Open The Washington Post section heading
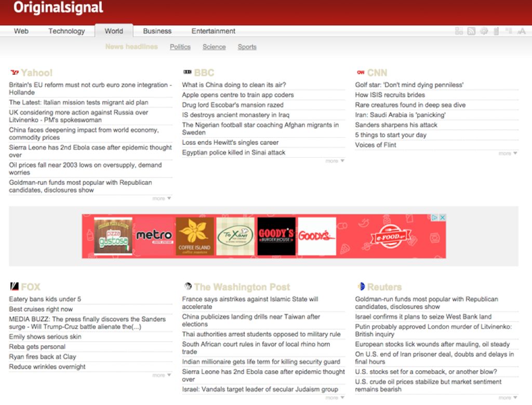The image size is (532, 405). (242, 287)
